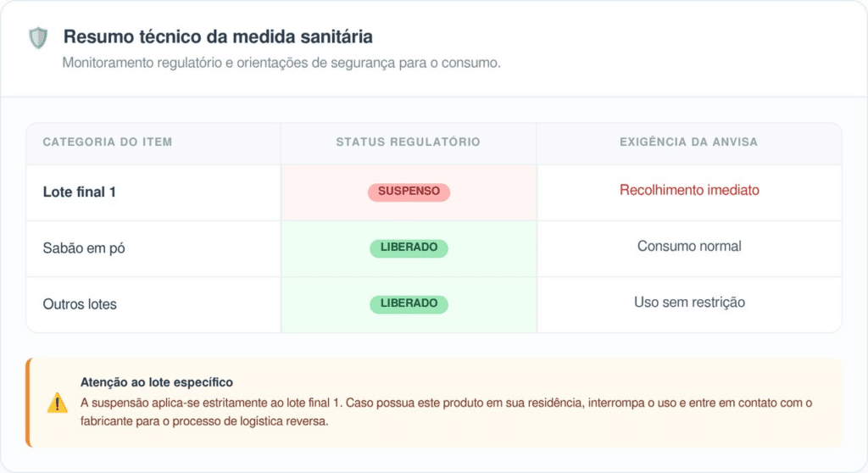Select the Lote final 1 row label
This screenshot has width=868, height=473.
click(79, 192)
